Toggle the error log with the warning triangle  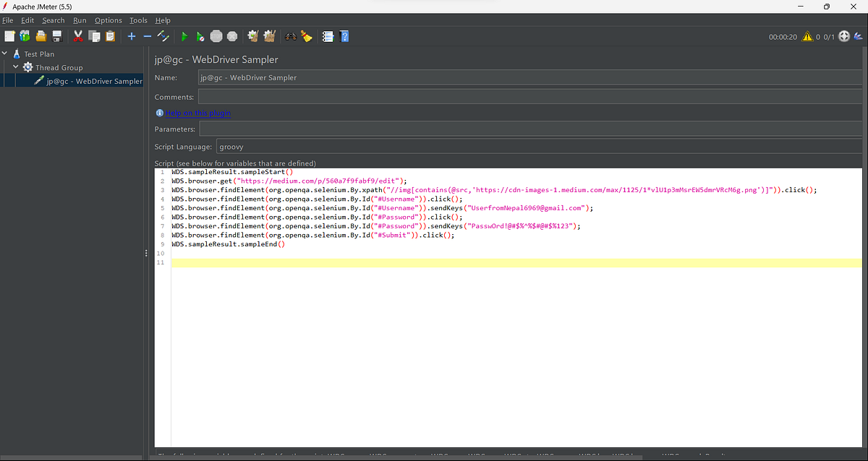click(x=808, y=35)
